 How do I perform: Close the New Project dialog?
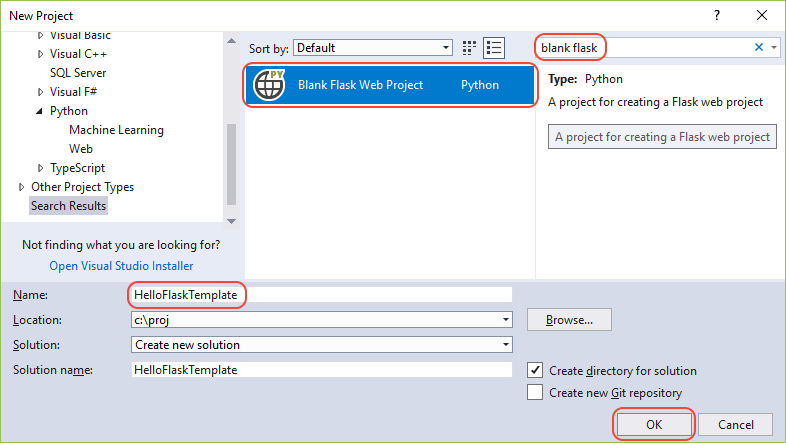763,16
